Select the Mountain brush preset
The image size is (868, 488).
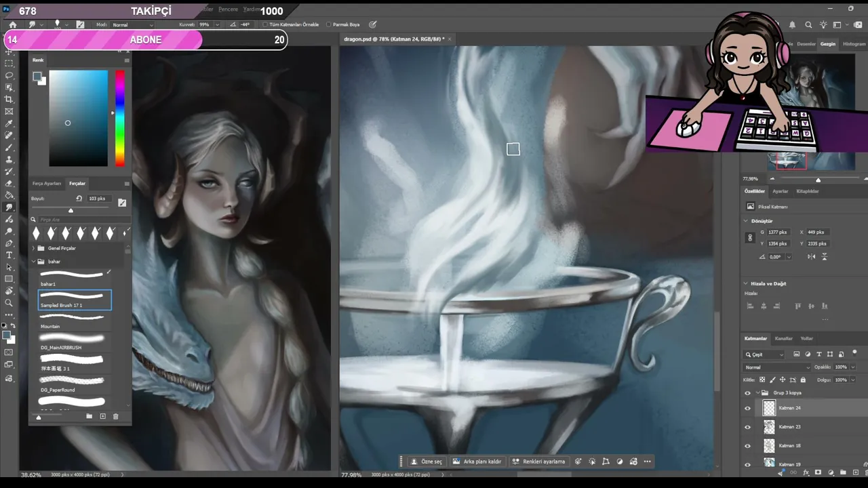coord(73,321)
